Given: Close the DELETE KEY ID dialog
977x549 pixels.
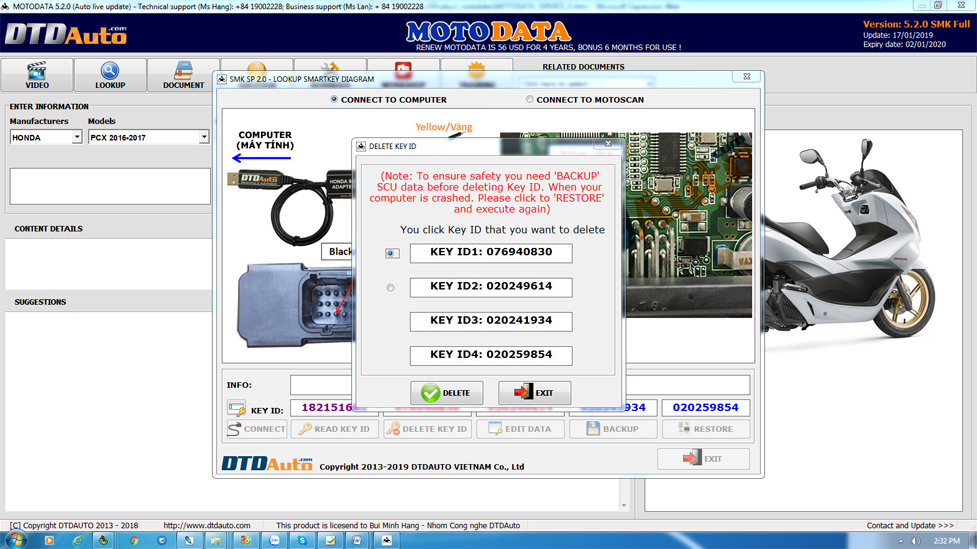Looking at the screenshot, I should click(608, 144).
